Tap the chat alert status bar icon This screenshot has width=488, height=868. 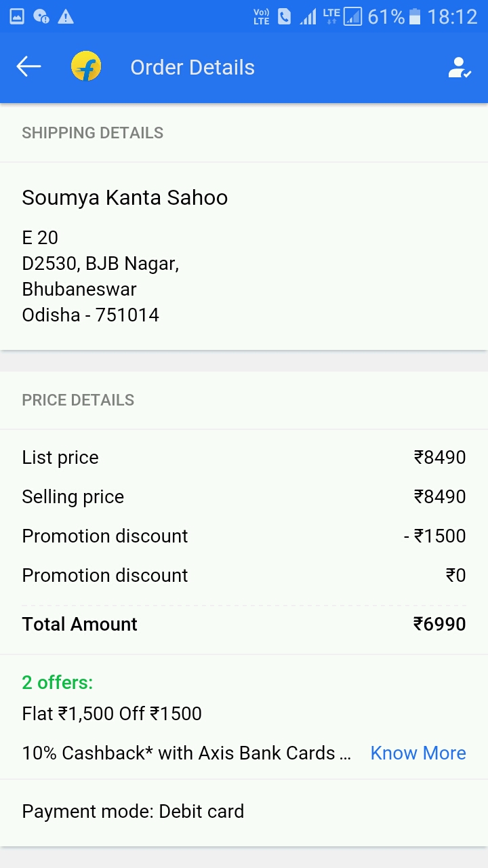41,16
